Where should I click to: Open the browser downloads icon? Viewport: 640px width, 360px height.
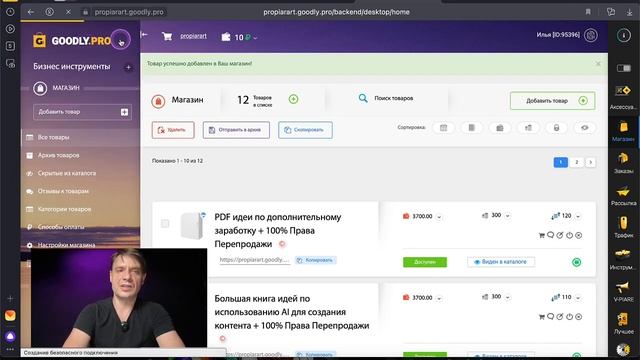tap(629, 12)
